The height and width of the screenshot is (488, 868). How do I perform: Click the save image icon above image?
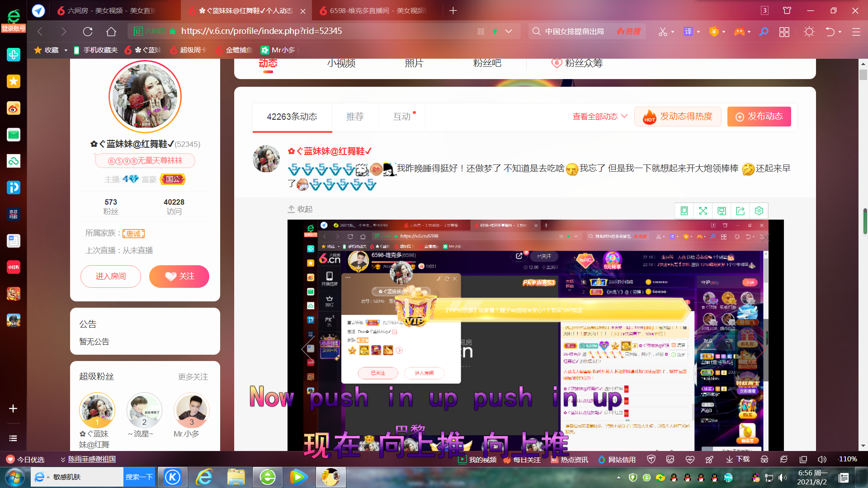(722, 211)
